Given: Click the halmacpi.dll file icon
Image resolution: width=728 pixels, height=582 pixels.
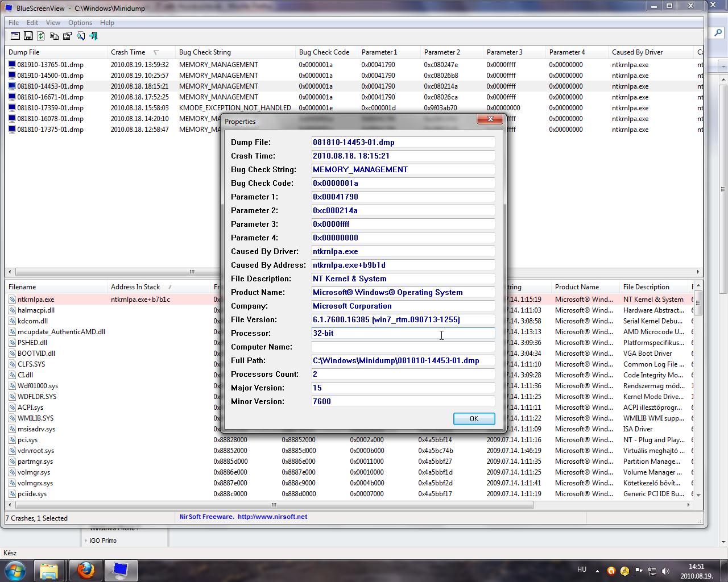Looking at the screenshot, I should (13, 310).
